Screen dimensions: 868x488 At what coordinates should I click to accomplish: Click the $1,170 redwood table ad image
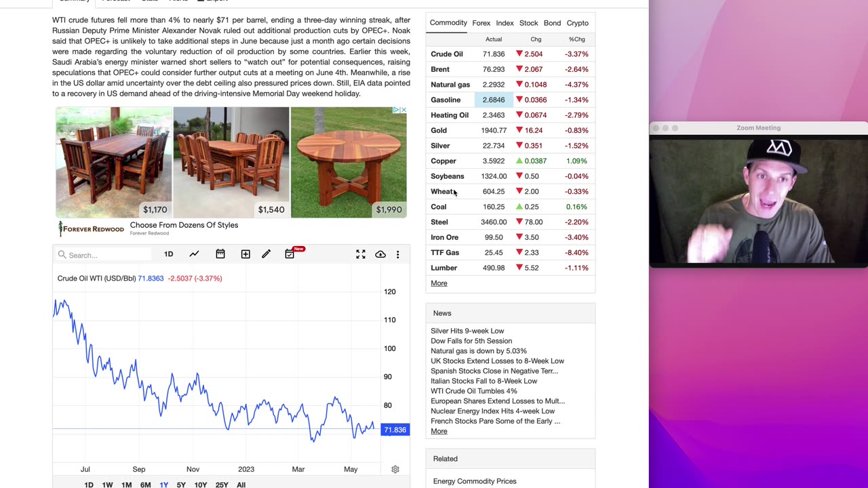114,162
